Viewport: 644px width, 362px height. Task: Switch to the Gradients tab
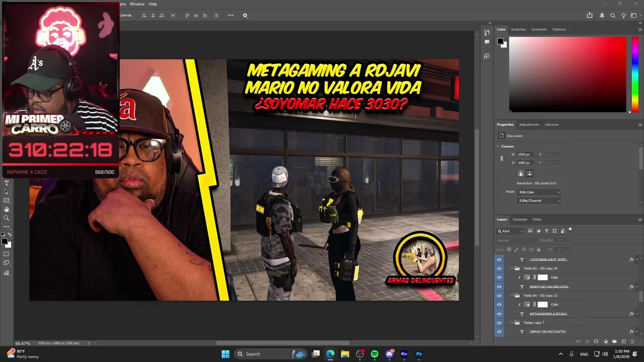click(x=539, y=29)
